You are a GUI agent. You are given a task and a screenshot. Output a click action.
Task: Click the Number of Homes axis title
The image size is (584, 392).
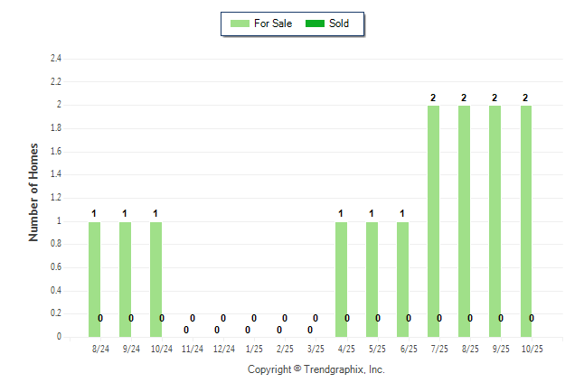click(x=33, y=191)
